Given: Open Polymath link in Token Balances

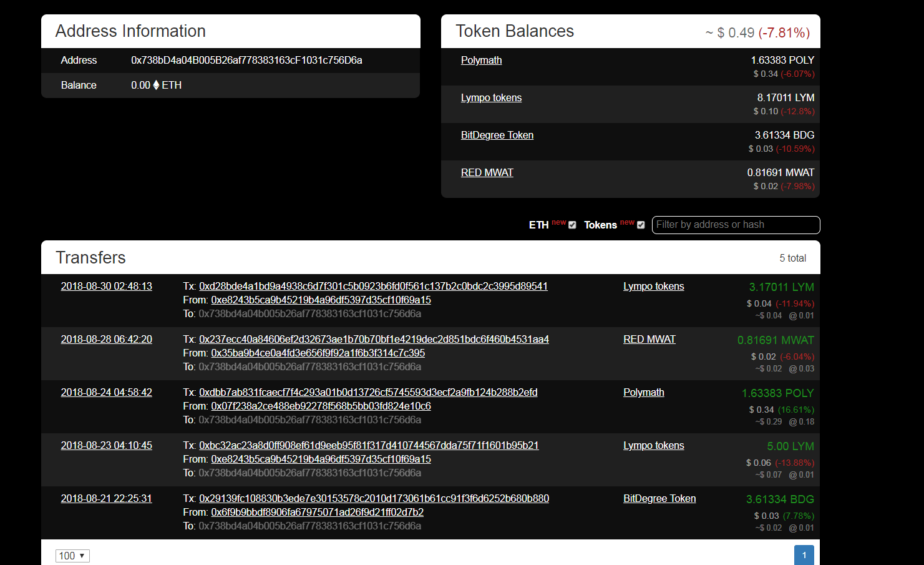Looking at the screenshot, I should [481, 61].
